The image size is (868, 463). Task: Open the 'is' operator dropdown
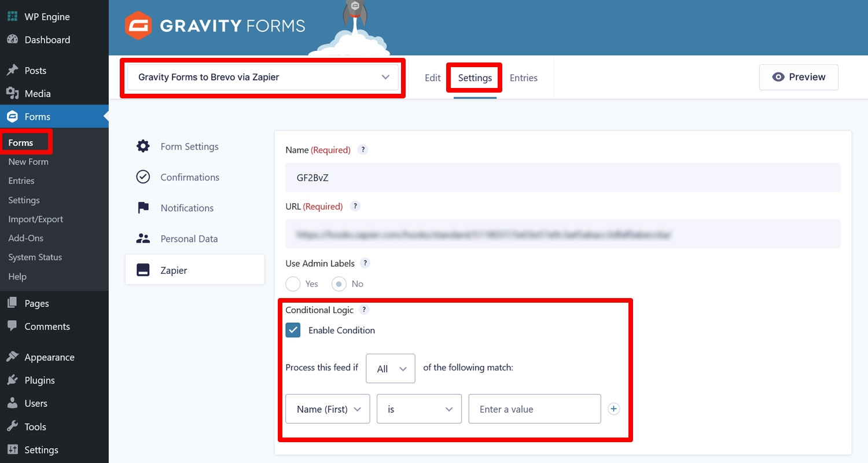pyautogui.click(x=419, y=409)
